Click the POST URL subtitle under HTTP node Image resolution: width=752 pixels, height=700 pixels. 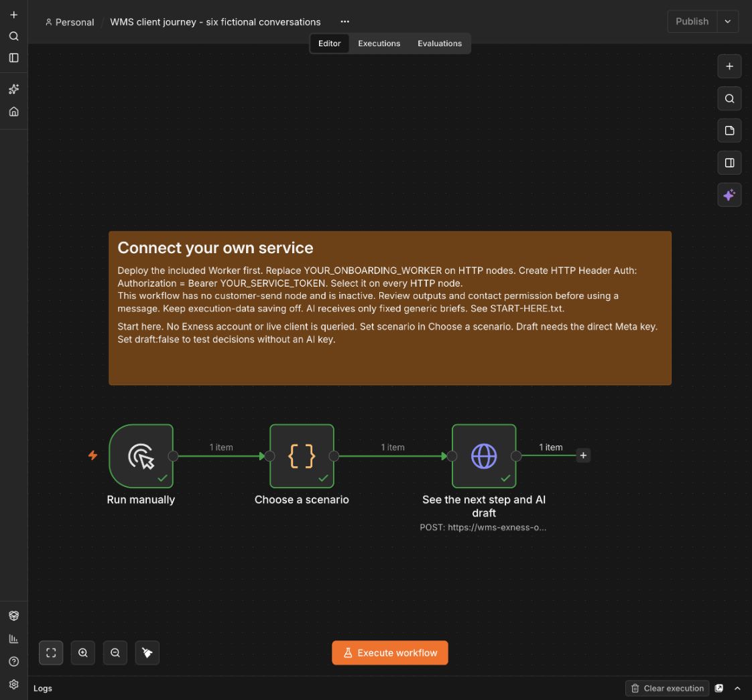pos(483,527)
